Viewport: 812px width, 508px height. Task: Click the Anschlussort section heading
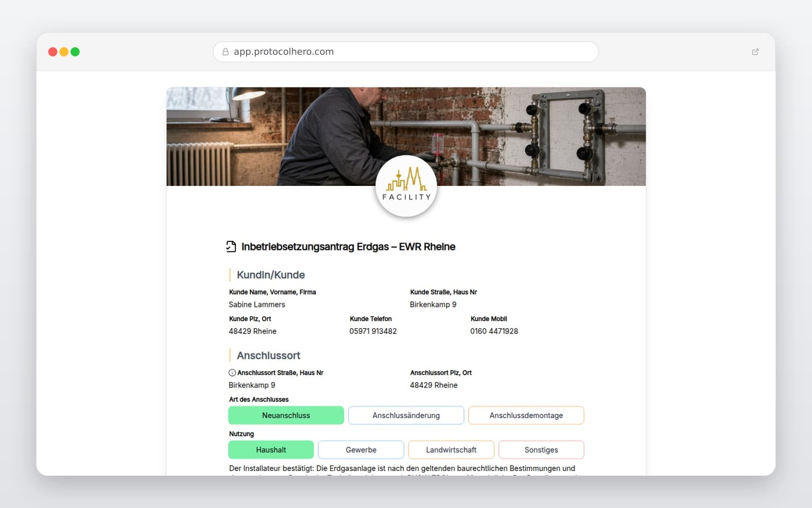(268, 356)
